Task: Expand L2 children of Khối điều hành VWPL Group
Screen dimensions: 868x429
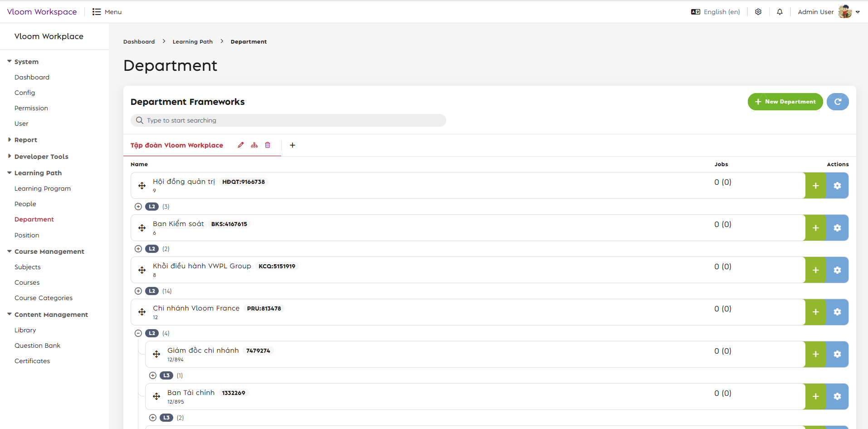Action: (x=138, y=291)
